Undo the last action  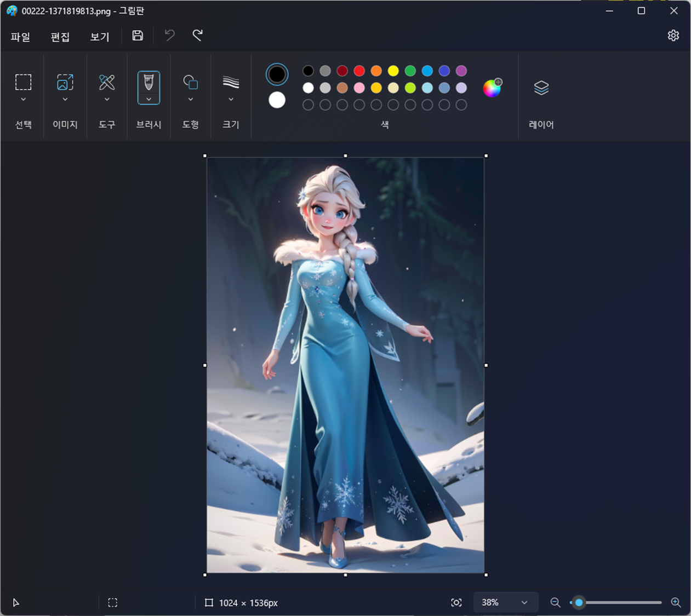tap(170, 36)
